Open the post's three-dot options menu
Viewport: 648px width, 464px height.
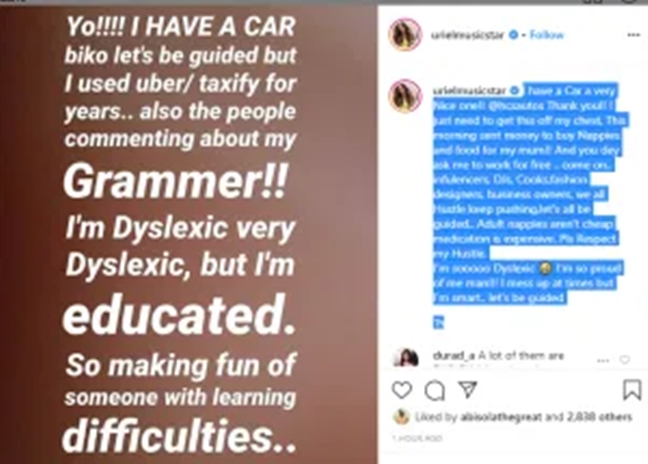634,35
